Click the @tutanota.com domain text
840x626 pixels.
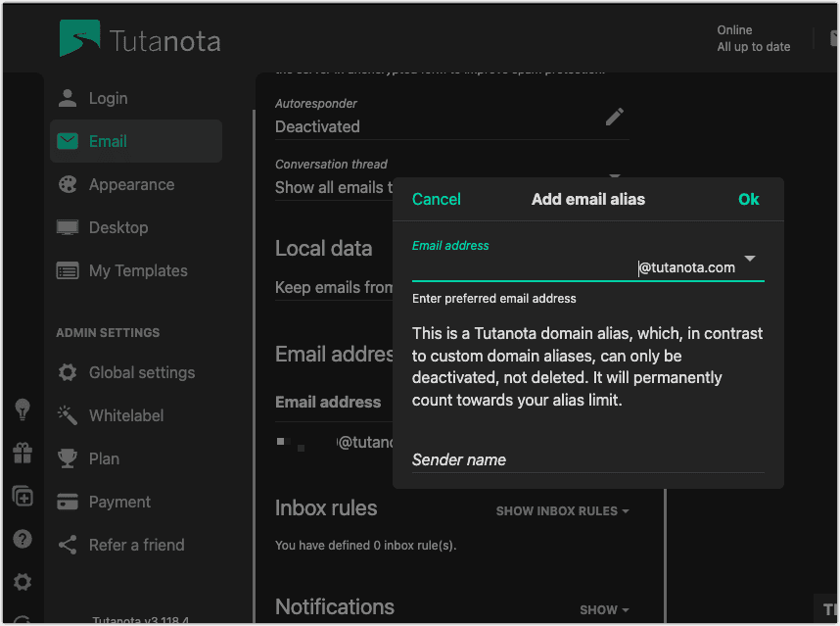click(687, 267)
